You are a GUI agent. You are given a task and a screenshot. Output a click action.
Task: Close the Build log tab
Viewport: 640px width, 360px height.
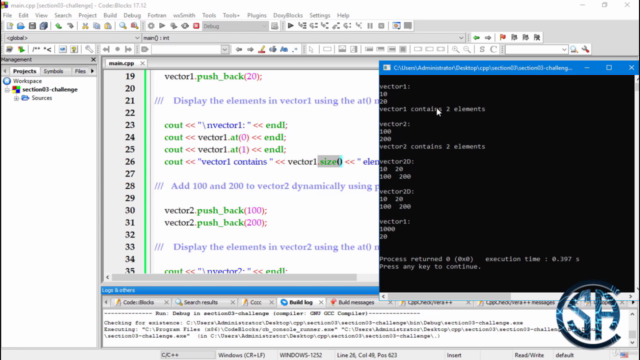321,302
